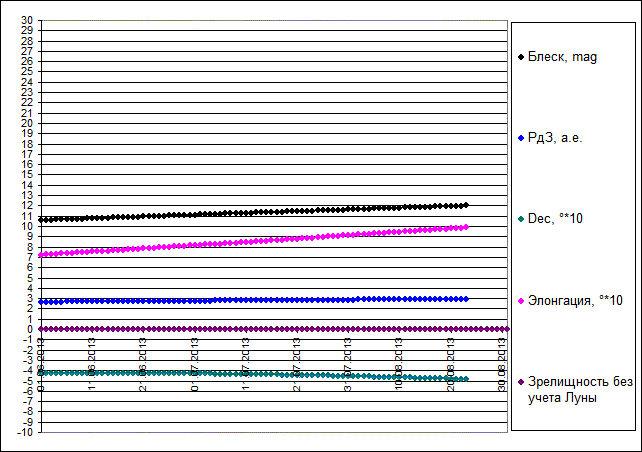Select the purple Зрелищность series at zero
642x452 pixels.
[x=274, y=329]
